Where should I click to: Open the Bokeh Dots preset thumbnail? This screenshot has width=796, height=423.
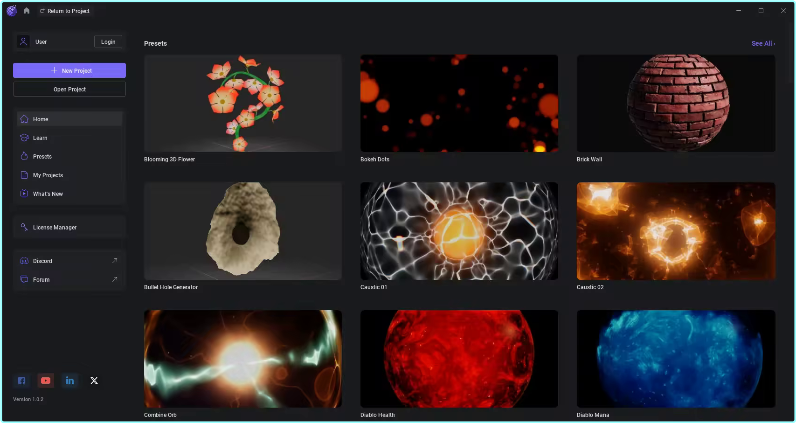(x=459, y=104)
